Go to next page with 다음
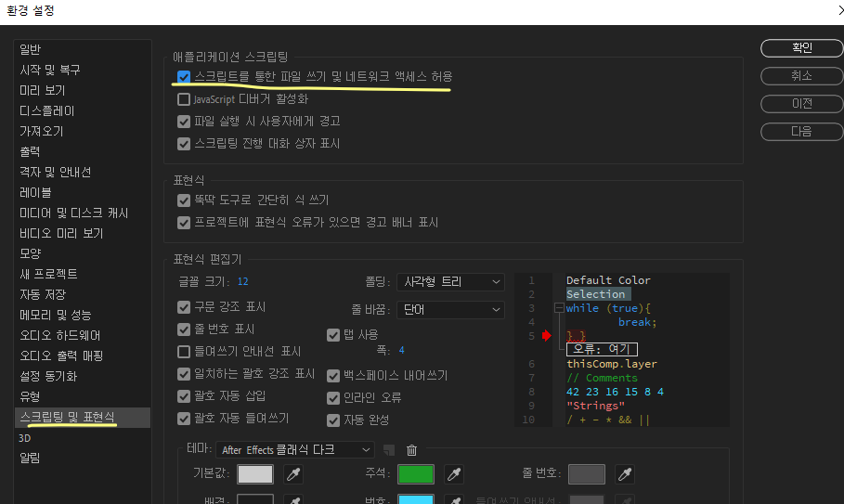The image size is (844, 504). [801, 132]
